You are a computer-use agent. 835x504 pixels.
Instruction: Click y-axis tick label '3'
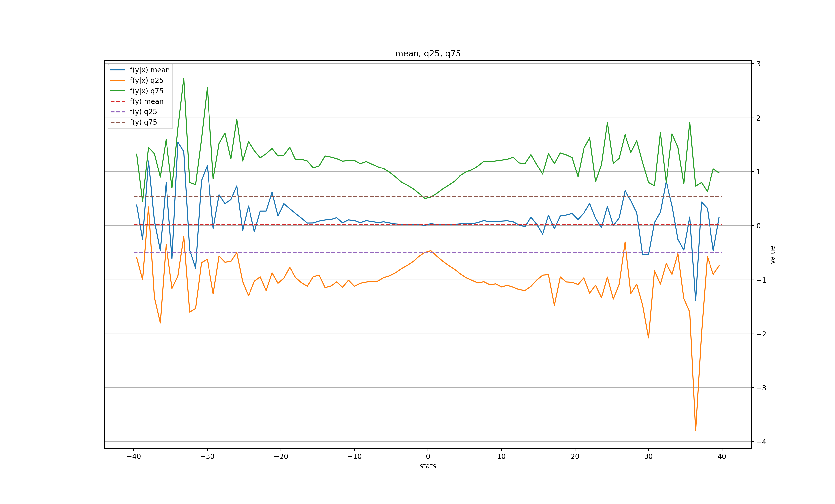[x=759, y=64]
